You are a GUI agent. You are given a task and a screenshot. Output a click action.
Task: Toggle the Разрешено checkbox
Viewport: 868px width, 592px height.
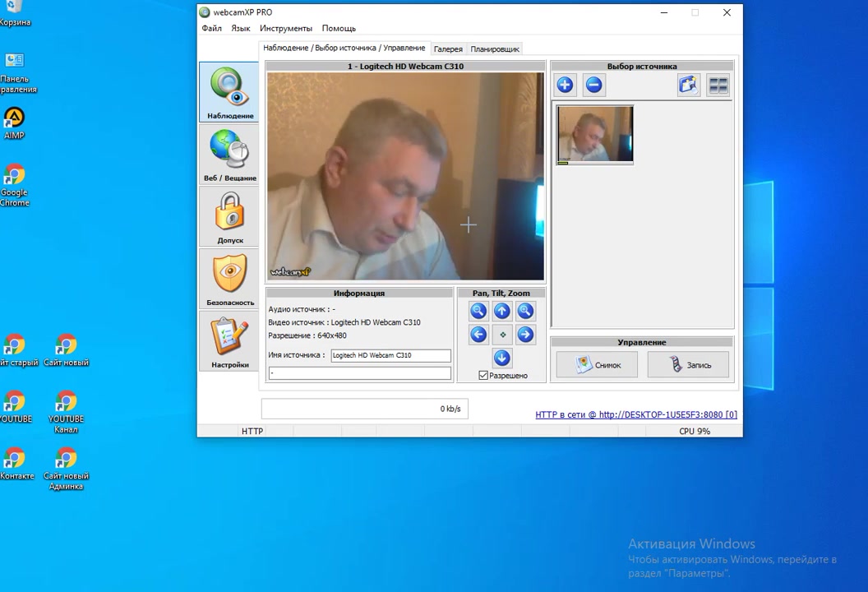(483, 376)
